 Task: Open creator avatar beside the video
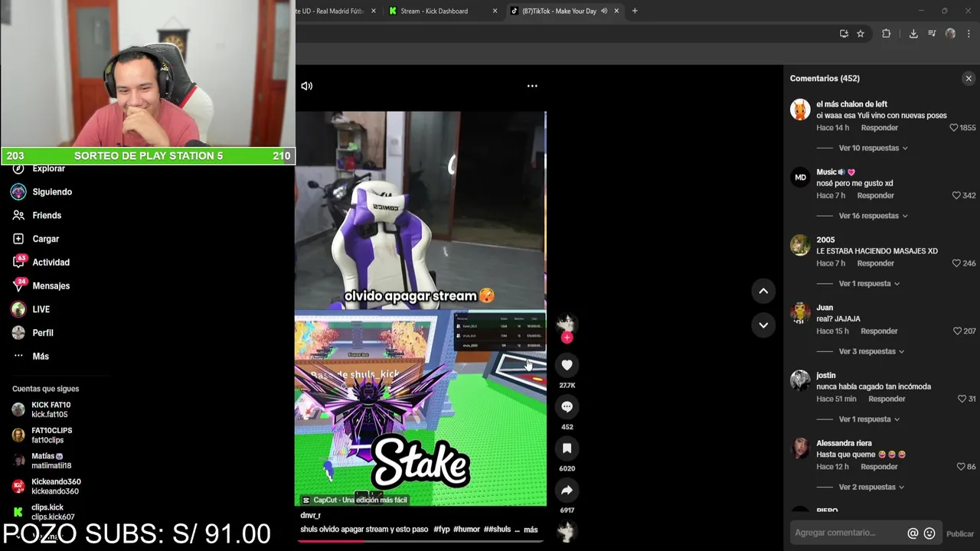pyautogui.click(x=567, y=322)
